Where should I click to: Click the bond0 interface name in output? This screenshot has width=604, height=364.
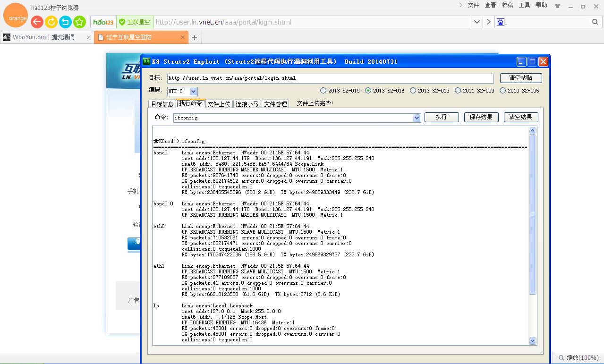coord(161,152)
